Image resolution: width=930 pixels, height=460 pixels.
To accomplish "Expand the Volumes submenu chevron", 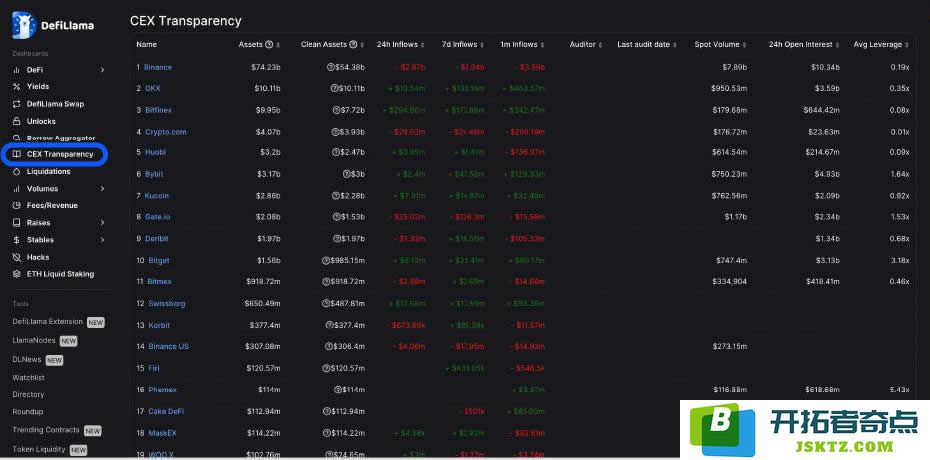I will (x=102, y=189).
